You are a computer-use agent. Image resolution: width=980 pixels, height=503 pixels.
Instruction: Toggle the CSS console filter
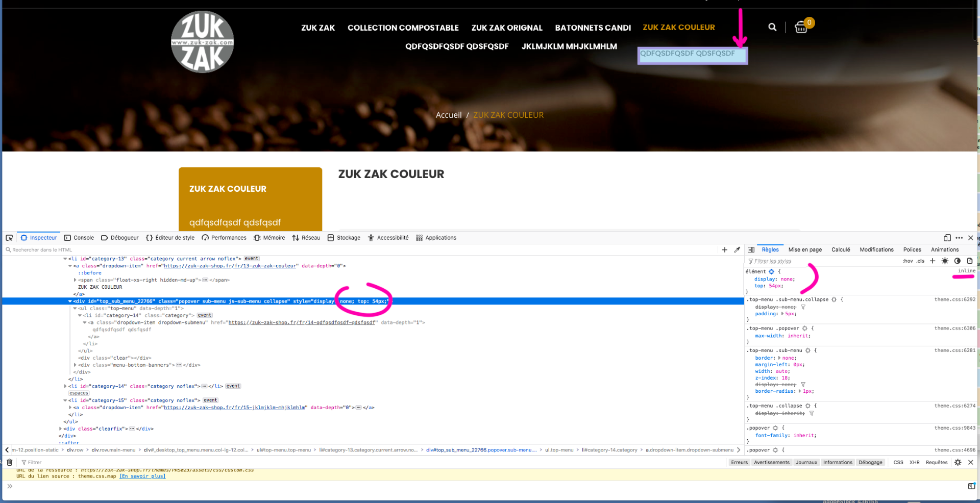(898, 462)
